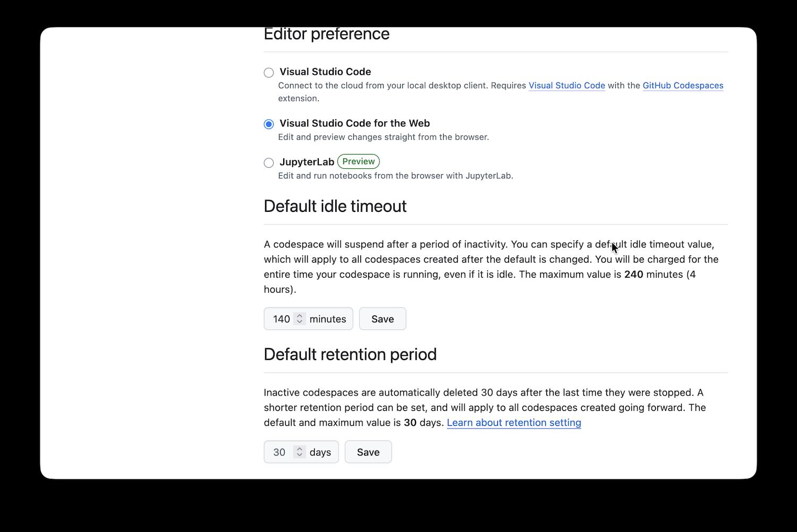Decrease retention days with down arrow
The image size is (797, 532).
click(300, 455)
